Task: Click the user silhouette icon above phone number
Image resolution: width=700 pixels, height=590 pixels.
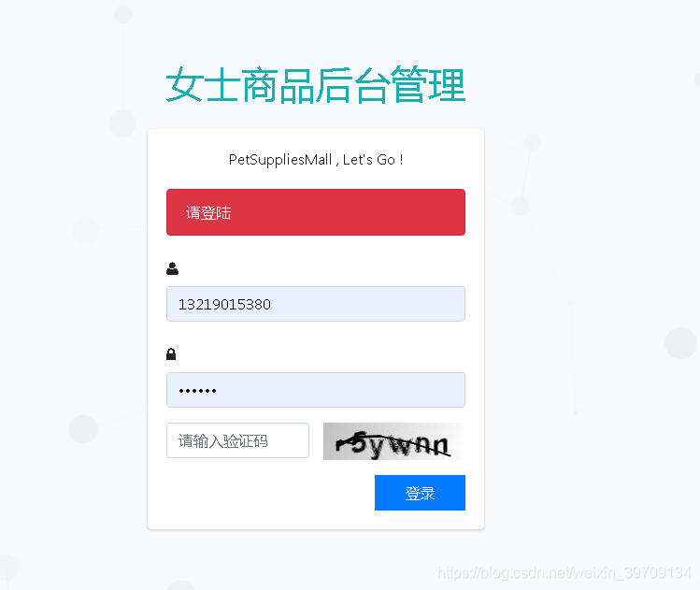Action: tap(172, 268)
